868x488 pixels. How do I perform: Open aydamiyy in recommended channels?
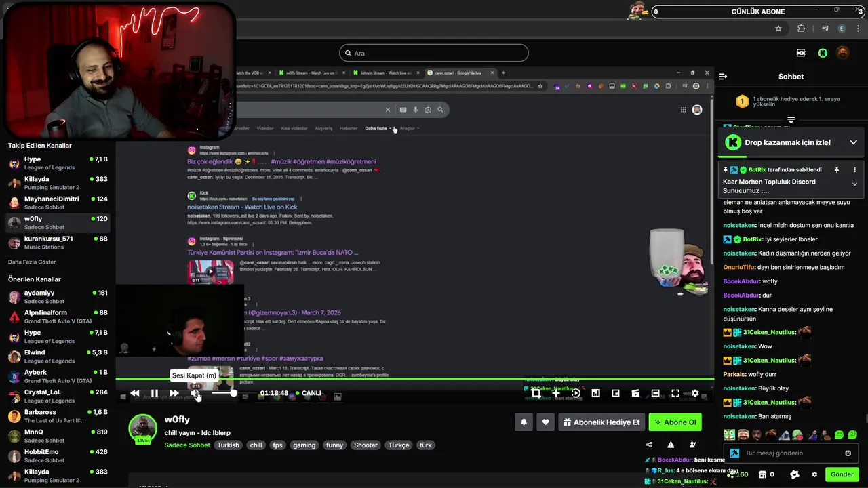[58, 297]
